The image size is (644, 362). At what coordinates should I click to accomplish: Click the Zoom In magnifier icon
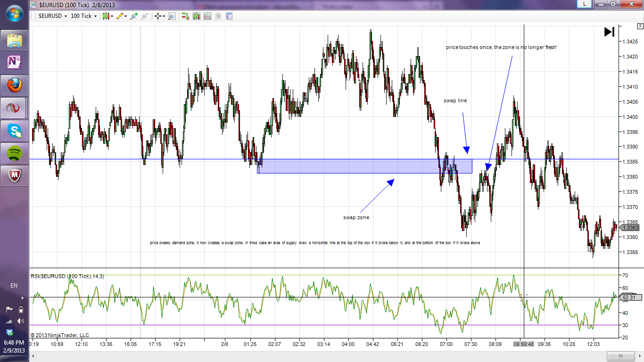134,16
